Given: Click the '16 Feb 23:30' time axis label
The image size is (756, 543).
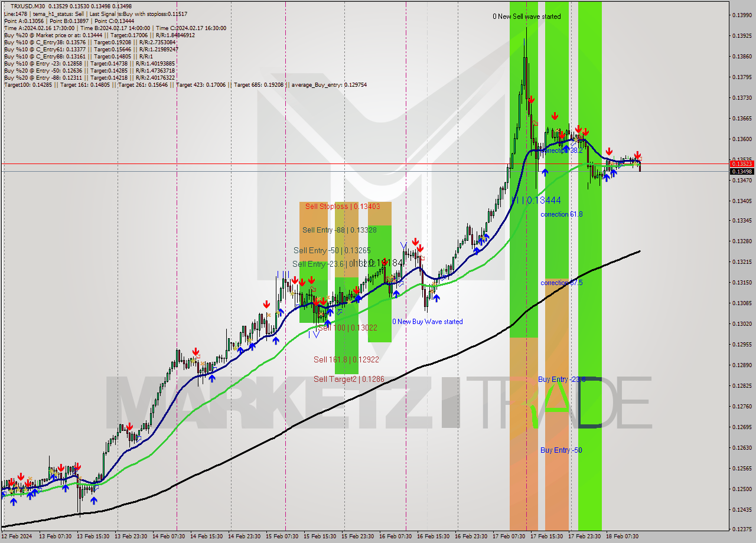Looking at the screenshot, I should (x=471, y=537).
